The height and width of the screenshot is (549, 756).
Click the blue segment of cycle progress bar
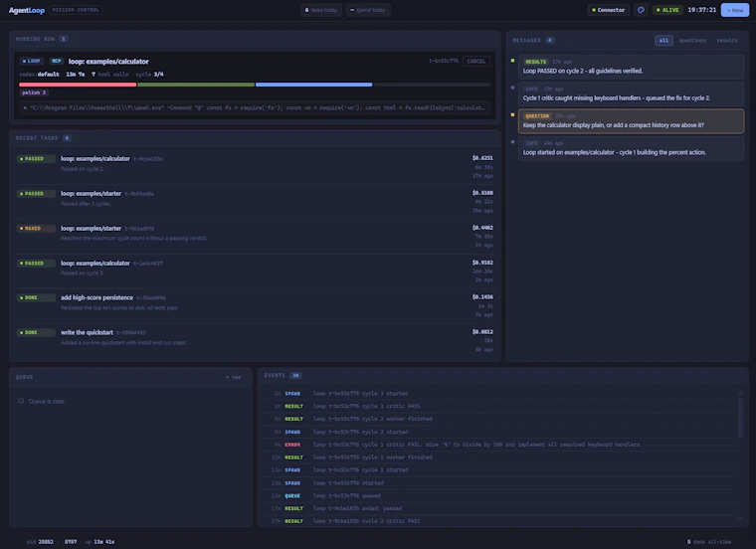(x=314, y=85)
